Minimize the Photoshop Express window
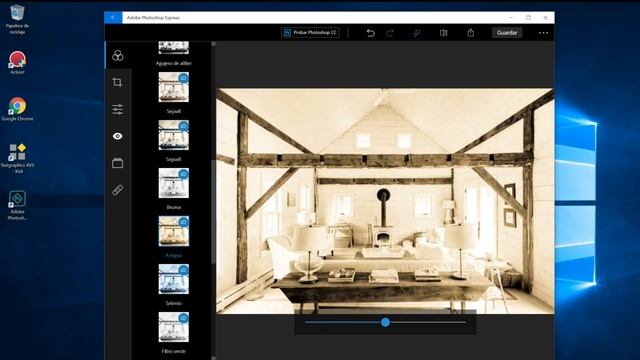This screenshot has width=640, height=360. pyautogui.click(x=511, y=18)
